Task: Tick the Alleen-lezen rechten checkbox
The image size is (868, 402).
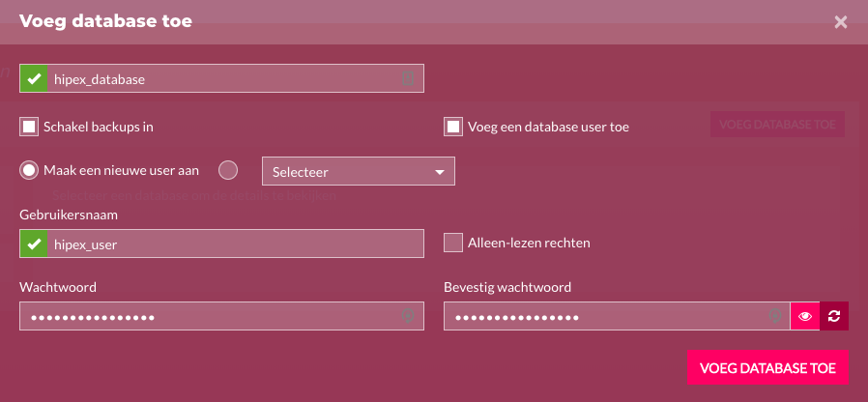Action: (x=453, y=243)
